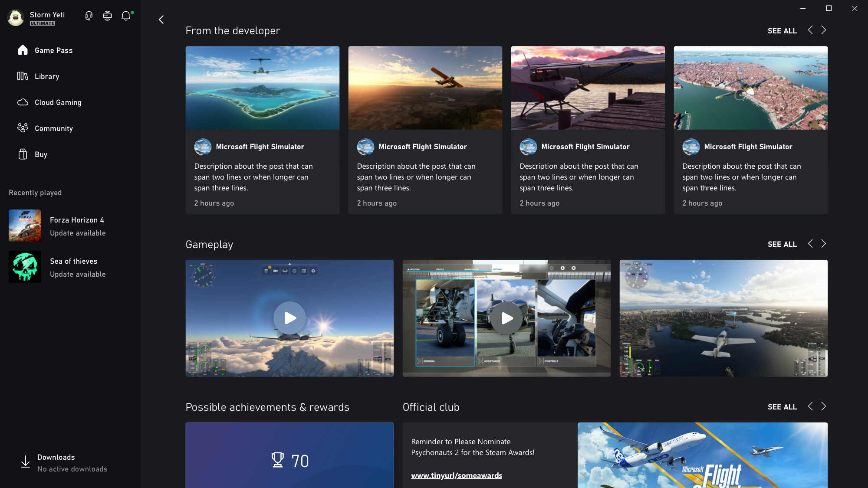Click SEE ALL for From the developer
868x488 pixels.
point(782,31)
